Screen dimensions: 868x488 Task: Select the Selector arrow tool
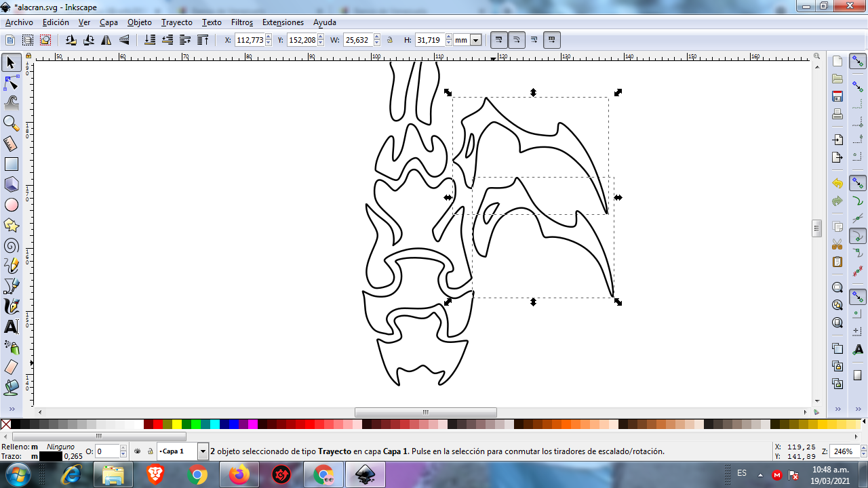[x=11, y=63]
